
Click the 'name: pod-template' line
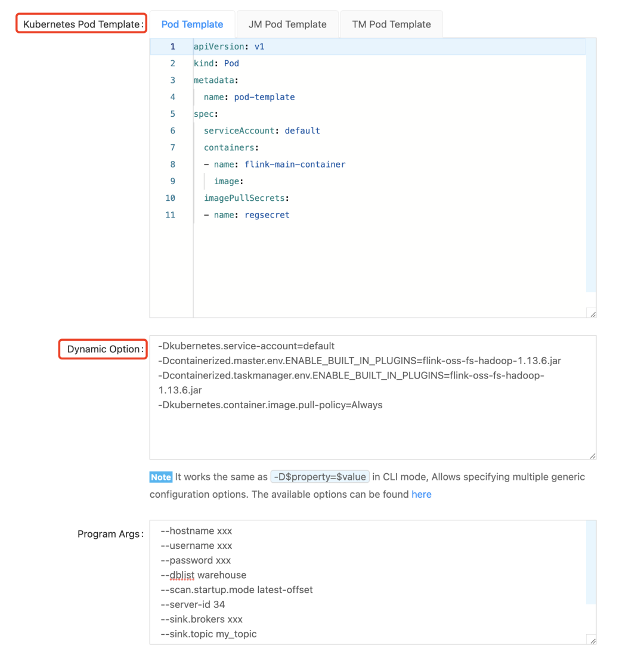pyautogui.click(x=249, y=97)
